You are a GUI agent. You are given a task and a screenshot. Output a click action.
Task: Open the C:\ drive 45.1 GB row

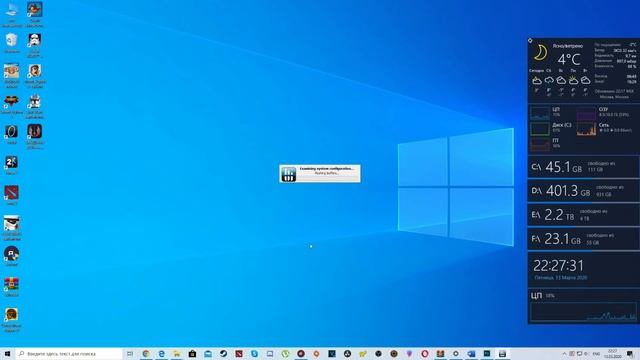[584, 167]
